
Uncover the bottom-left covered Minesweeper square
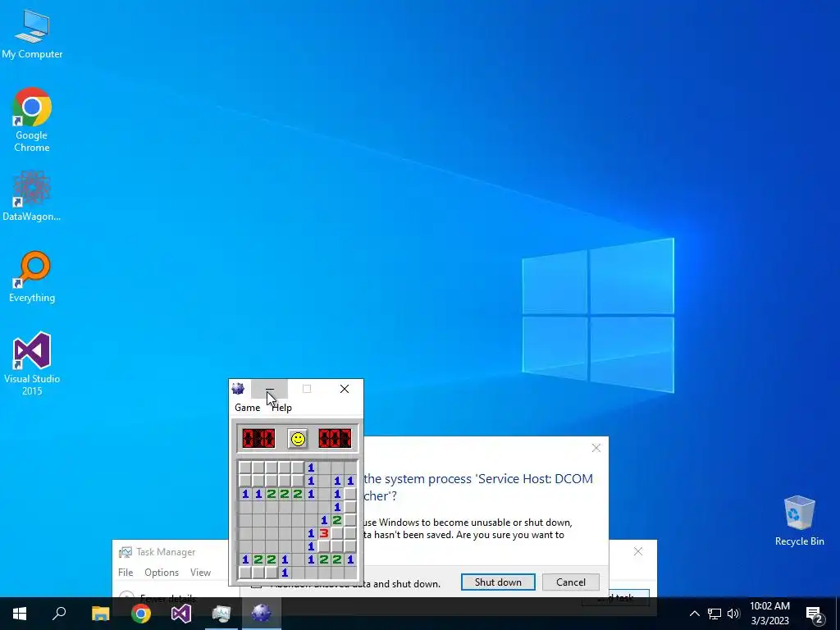(x=244, y=573)
